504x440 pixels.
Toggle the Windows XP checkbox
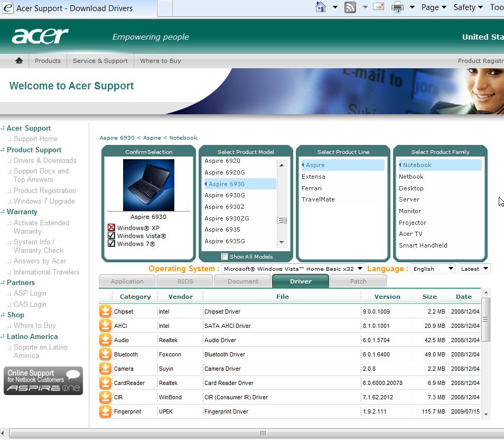[111, 227]
